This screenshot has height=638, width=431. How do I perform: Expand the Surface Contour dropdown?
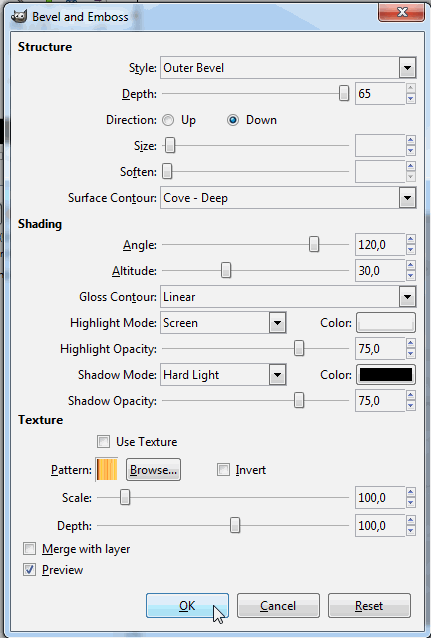[288, 198]
